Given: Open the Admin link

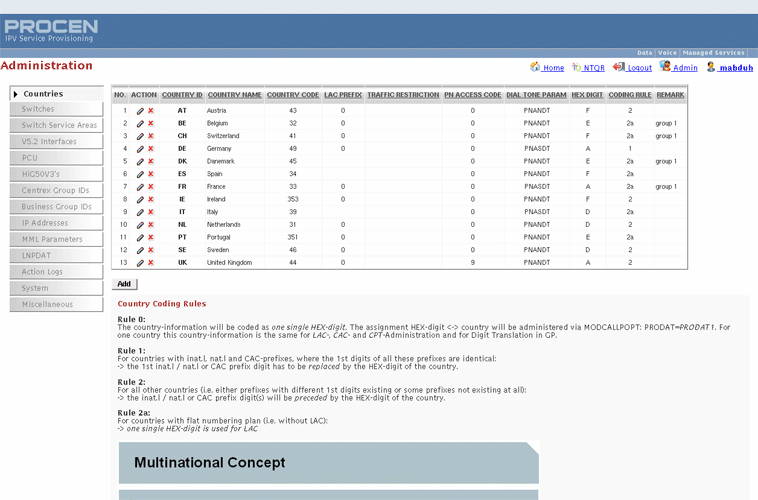Looking at the screenshot, I should [684, 68].
